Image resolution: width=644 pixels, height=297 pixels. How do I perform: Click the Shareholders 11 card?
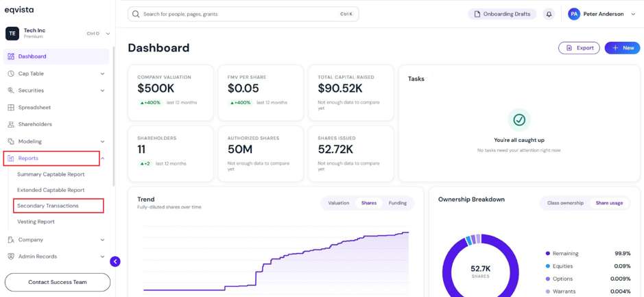[x=171, y=154]
